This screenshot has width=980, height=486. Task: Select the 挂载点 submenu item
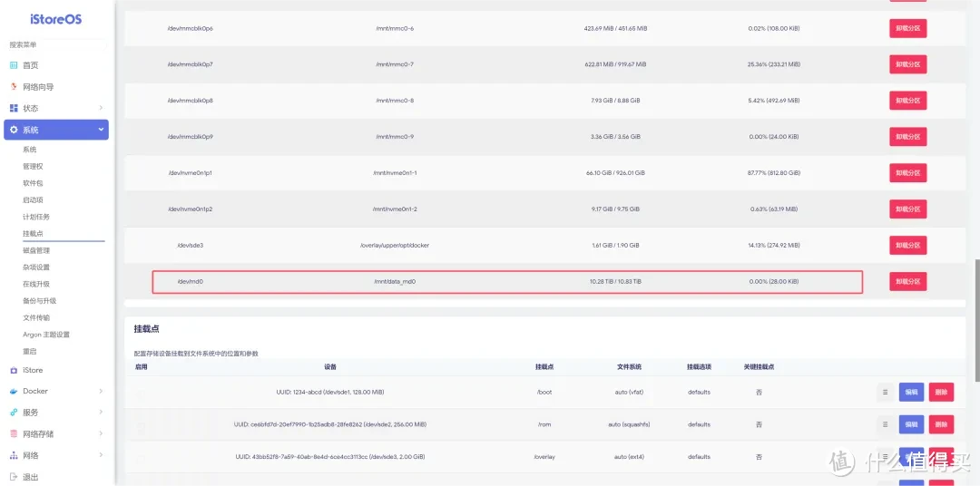[x=33, y=234]
